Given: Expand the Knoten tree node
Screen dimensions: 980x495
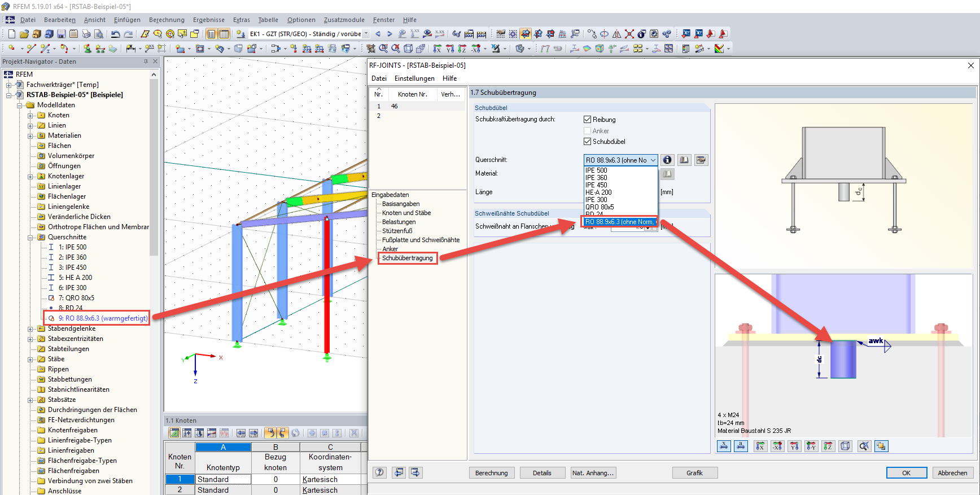Looking at the screenshot, I should (30, 115).
